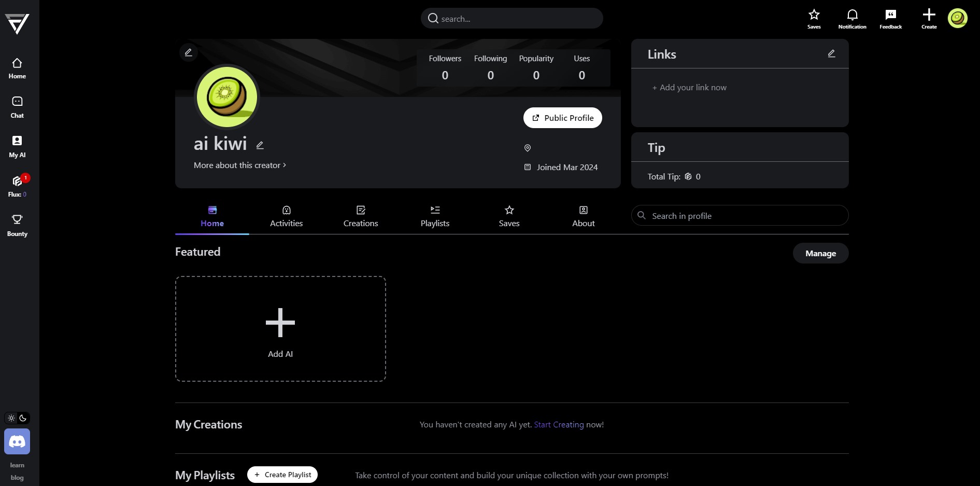Viewport: 980px width, 486px height.
Task: Focus the Search in profile field
Action: pos(740,215)
